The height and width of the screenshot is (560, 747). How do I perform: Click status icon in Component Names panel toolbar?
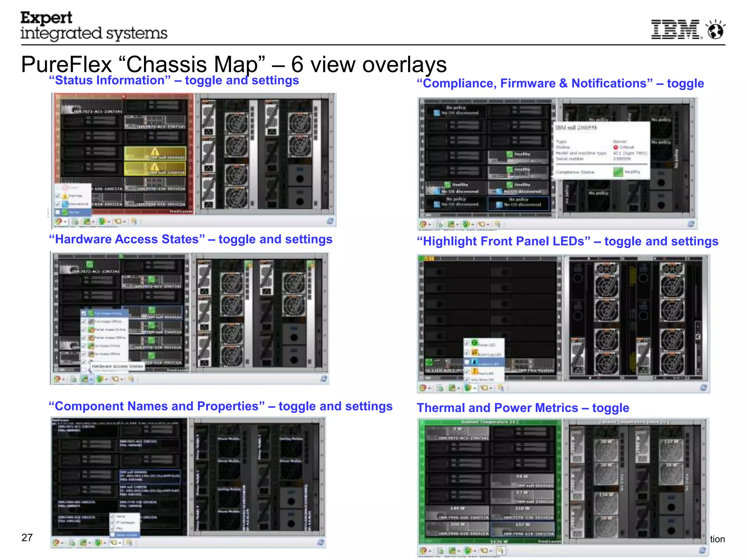[x=55, y=542]
